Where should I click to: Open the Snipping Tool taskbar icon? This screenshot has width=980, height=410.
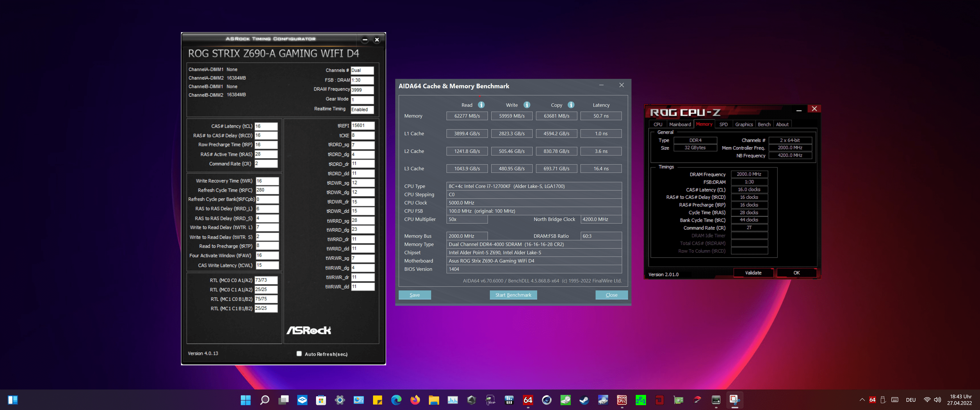[x=735, y=400]
